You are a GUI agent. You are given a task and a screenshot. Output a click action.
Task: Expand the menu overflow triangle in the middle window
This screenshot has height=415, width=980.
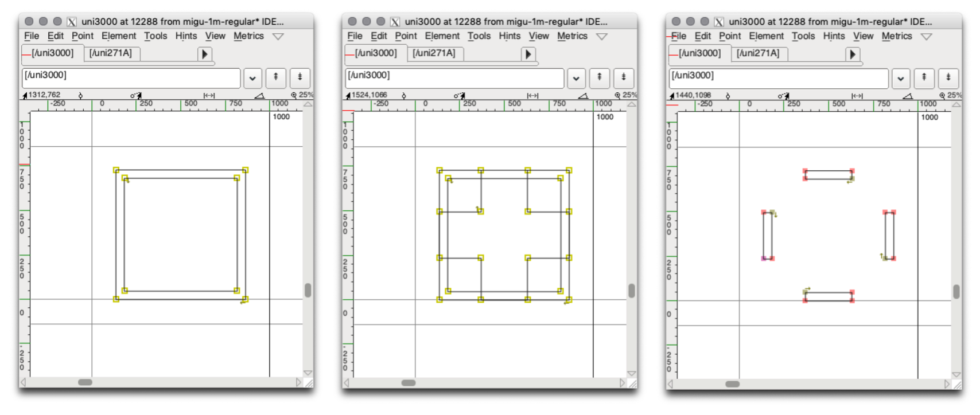point(602,37)
